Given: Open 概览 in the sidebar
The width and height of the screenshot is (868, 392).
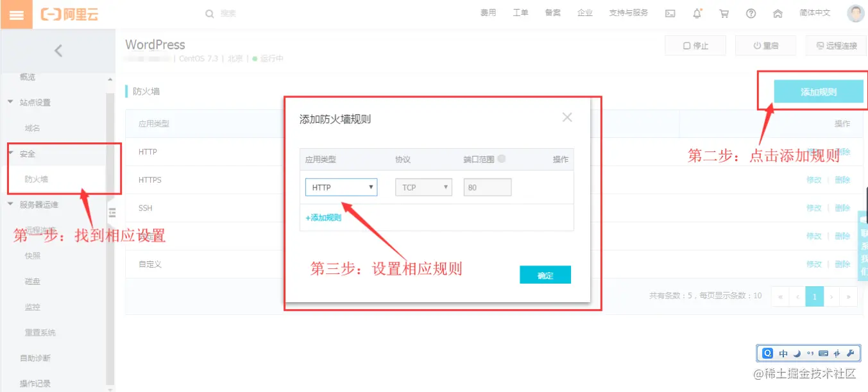Looking at the screenshot, I should click(28, 77).
